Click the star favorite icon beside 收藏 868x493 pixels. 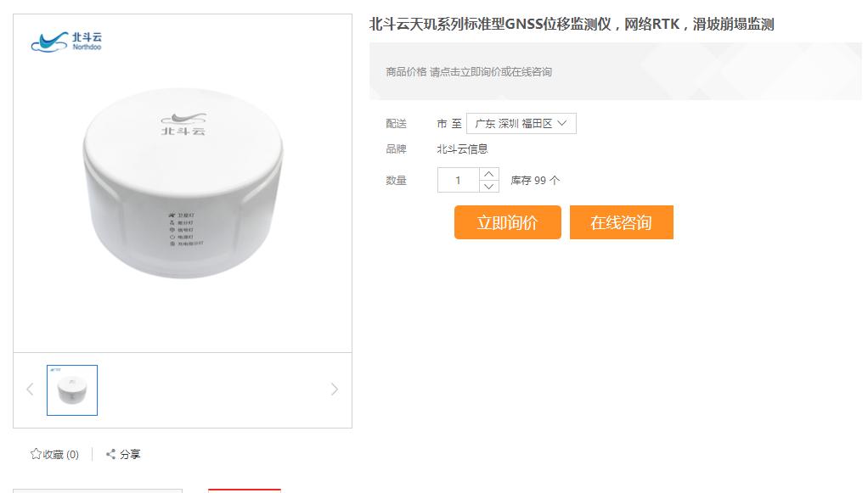[x=36, y=454]
